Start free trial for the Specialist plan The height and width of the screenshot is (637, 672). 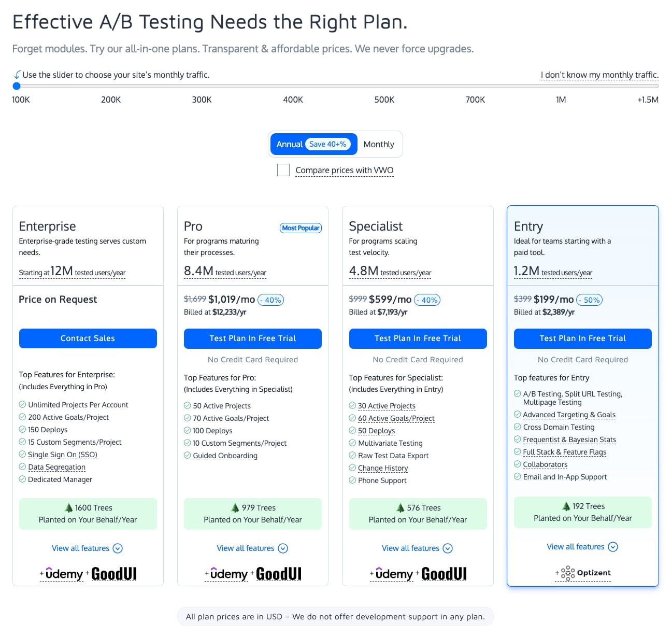coord(418,338)
